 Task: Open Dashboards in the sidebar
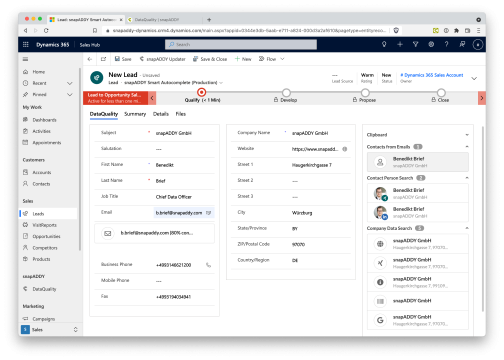click(x=44, y=120)
